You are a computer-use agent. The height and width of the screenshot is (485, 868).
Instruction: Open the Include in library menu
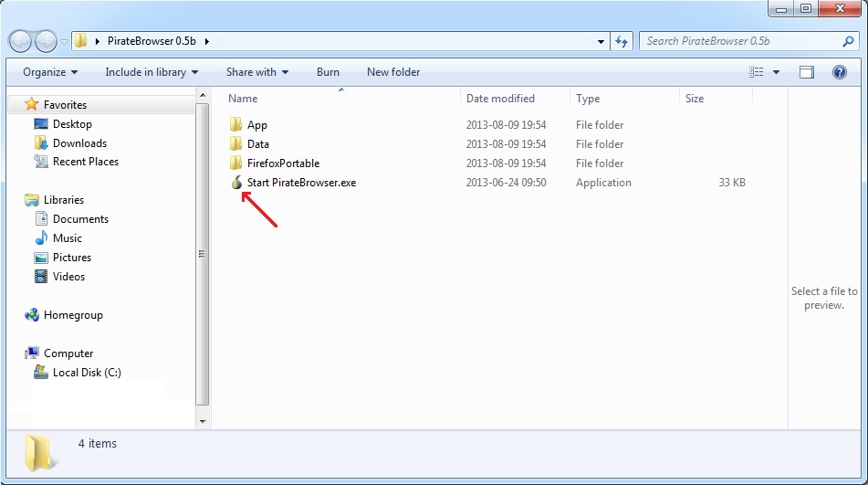point(152,72)
